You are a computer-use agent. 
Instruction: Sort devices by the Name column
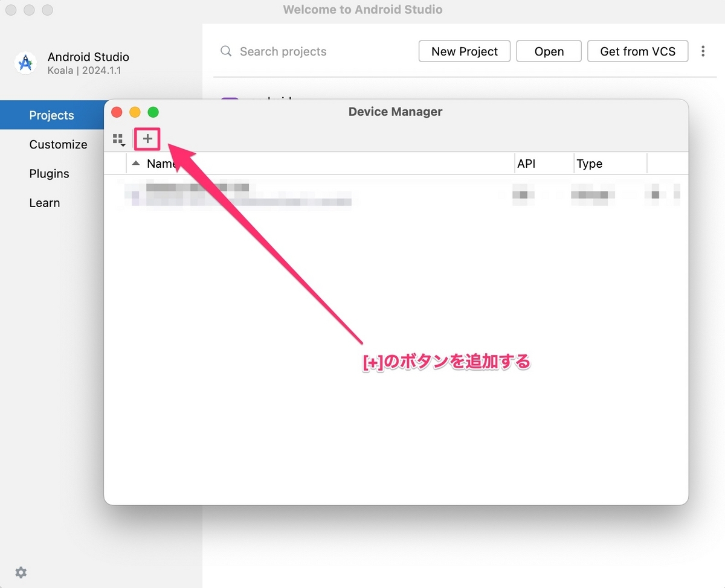click(320, 164)
